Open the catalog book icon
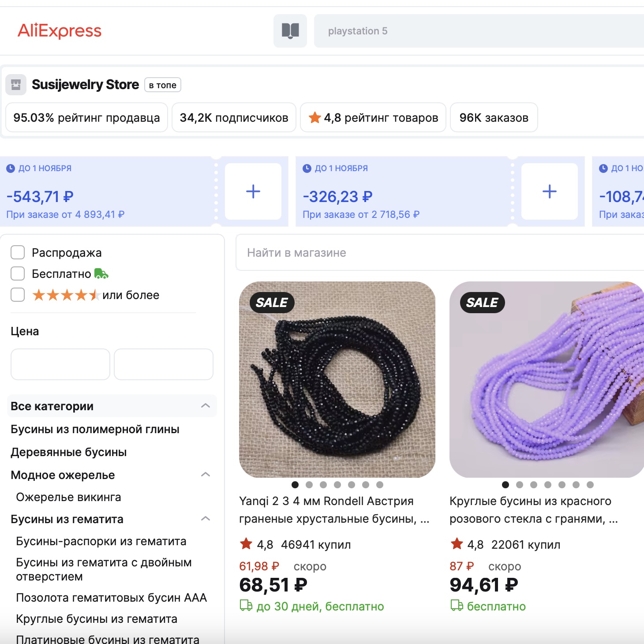This screenshot has width=644, height=644. [x=290, y=31]
